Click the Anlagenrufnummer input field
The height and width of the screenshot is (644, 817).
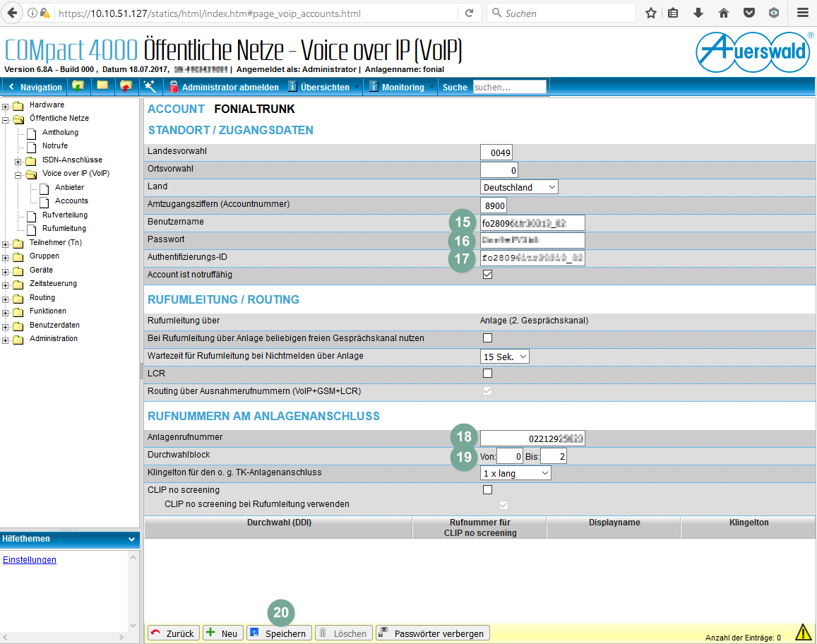point(532,439)
